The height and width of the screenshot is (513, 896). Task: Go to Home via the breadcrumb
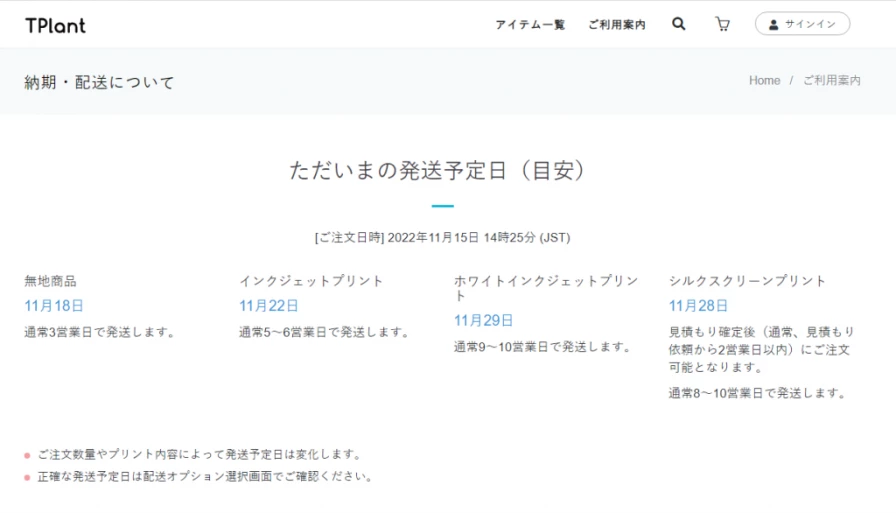[x=764, y=81]
